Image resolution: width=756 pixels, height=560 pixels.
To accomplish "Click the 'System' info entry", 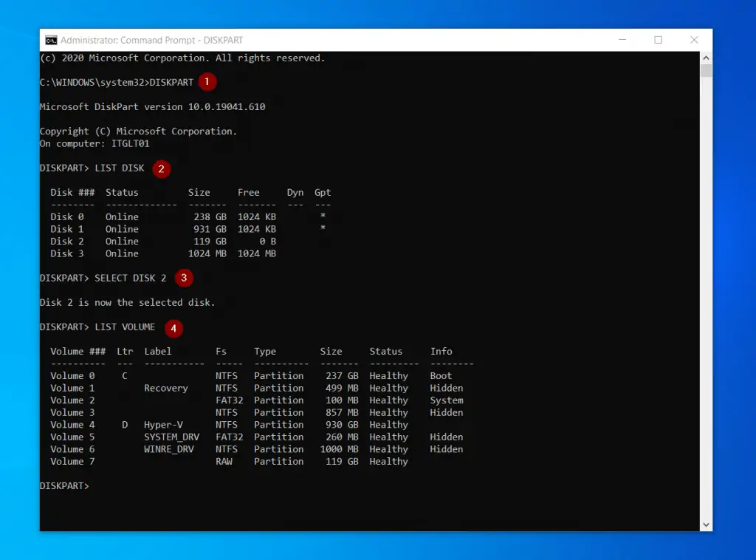I will click(447, 400).
